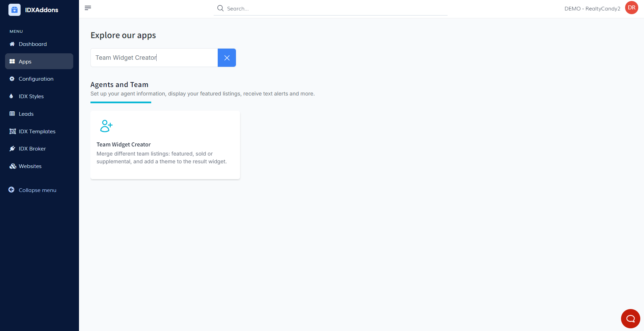
Task: Click the IDXAddons logo icon
Action: (x=15, y=10)
